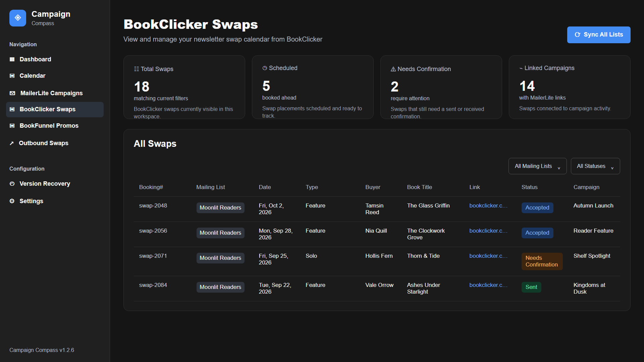This screenshot has width=644, height=362.
Task: Open the All Statuses filter dropdown
Action: (x=595, y=166)
